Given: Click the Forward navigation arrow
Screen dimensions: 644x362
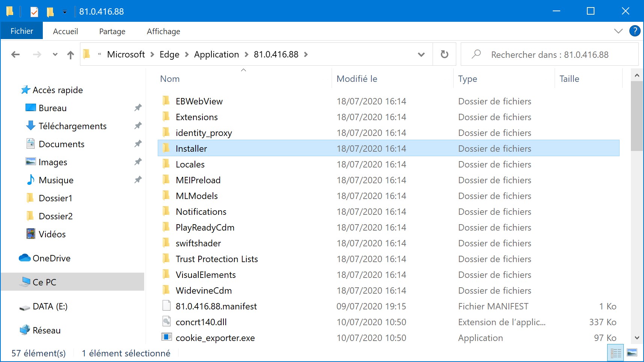Looking at the screenshot, I should 37,55.
